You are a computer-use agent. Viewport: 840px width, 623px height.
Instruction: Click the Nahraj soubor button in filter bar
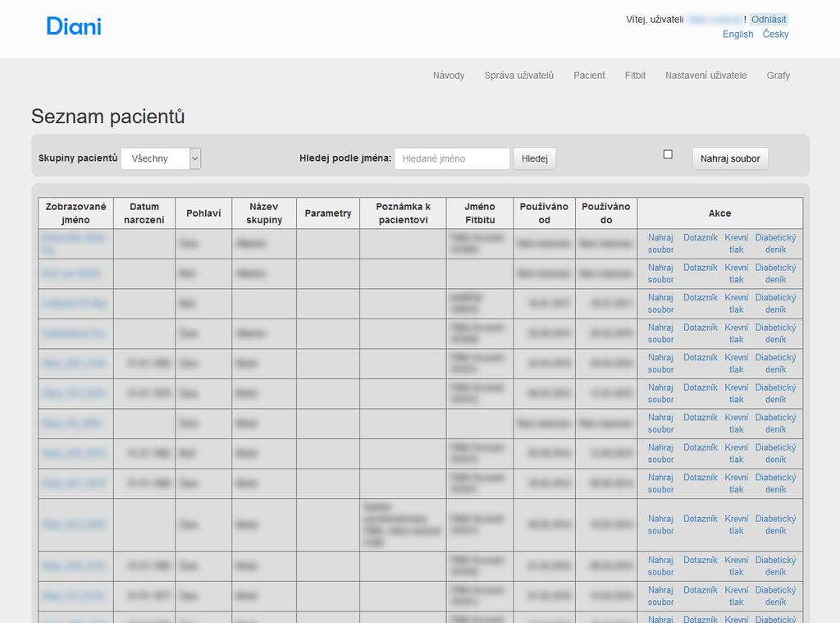(x=729, y=158)
